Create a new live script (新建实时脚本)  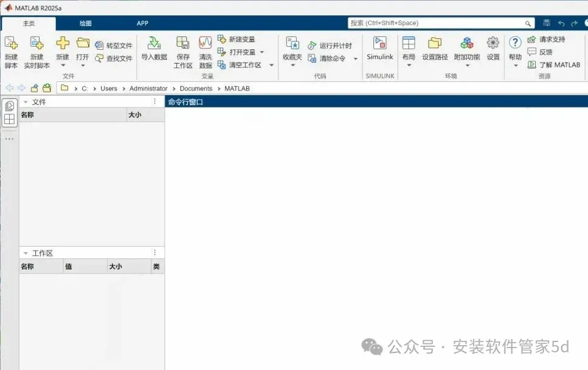point(36,52)
